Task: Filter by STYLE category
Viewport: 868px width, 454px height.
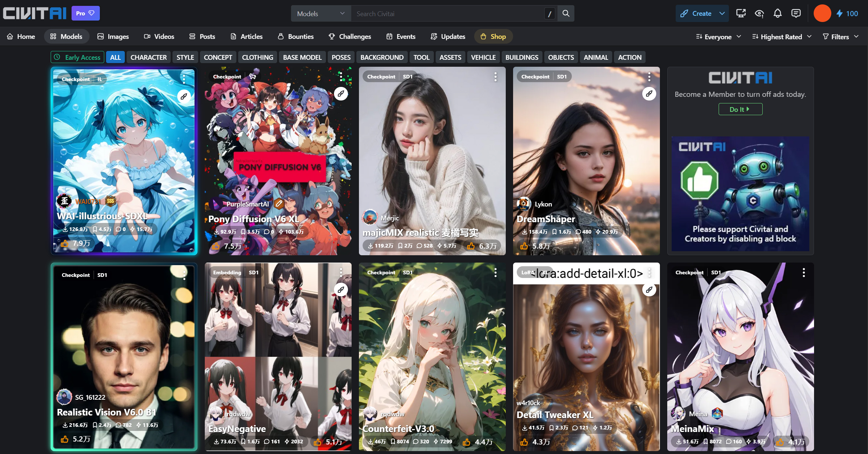Action: click(185, 57)
